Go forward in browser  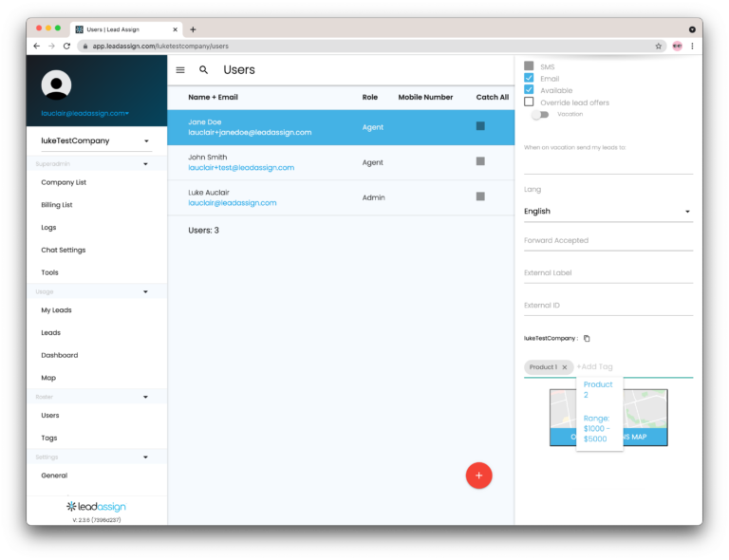point(51,46)
